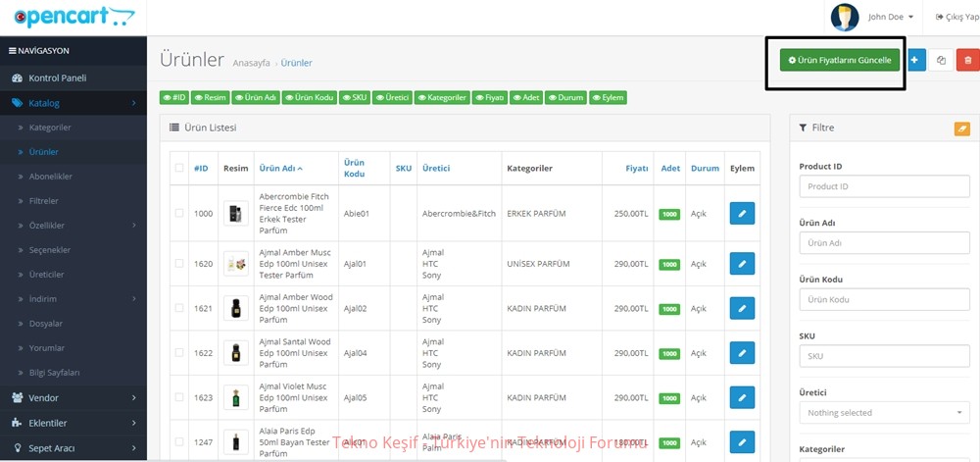Click the Vendor users icon
Image resolution: width=980 pixels, height=462 pixels.
[17, 397]
